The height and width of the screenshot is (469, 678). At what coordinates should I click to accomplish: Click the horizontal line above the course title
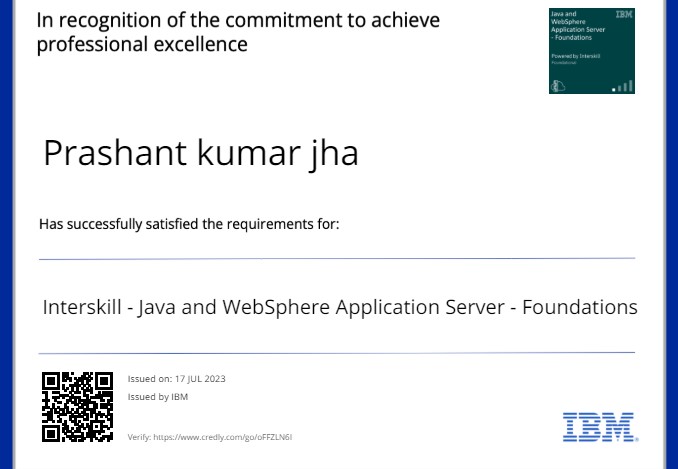pos(337,259)
